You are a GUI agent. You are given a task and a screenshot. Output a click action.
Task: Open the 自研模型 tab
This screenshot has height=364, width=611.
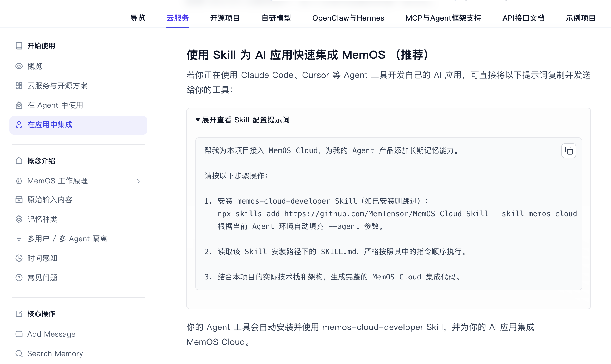tap(276, 18)
